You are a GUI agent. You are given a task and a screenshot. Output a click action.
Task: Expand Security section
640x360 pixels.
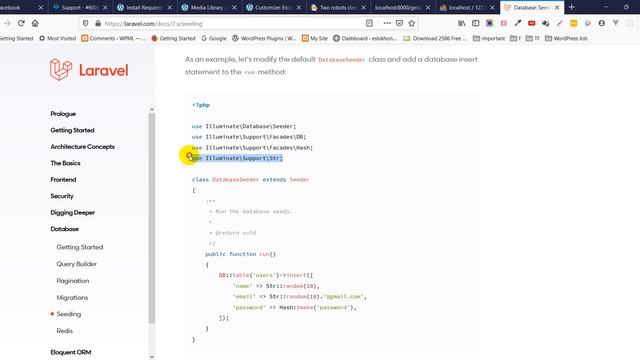(62, 196)
